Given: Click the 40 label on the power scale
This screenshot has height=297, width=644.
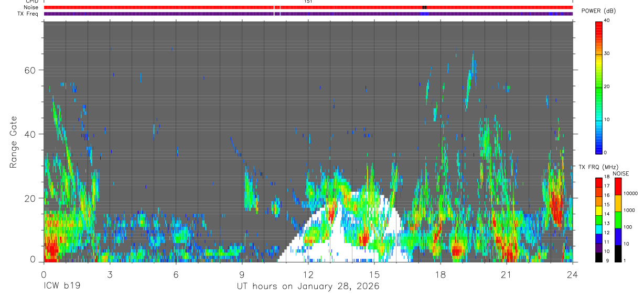Looking at the screenshot, I should (x=607, y=20).
